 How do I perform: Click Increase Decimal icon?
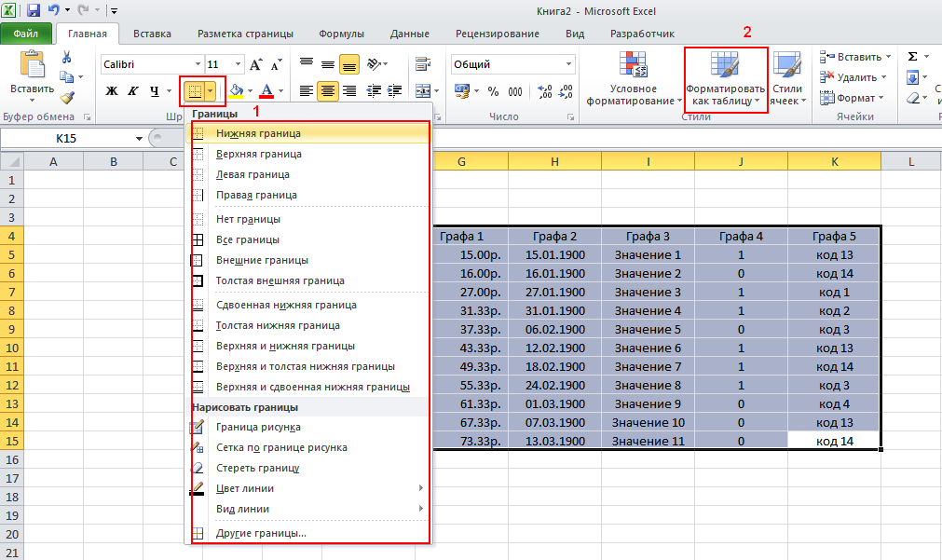[x=545, y=91]
